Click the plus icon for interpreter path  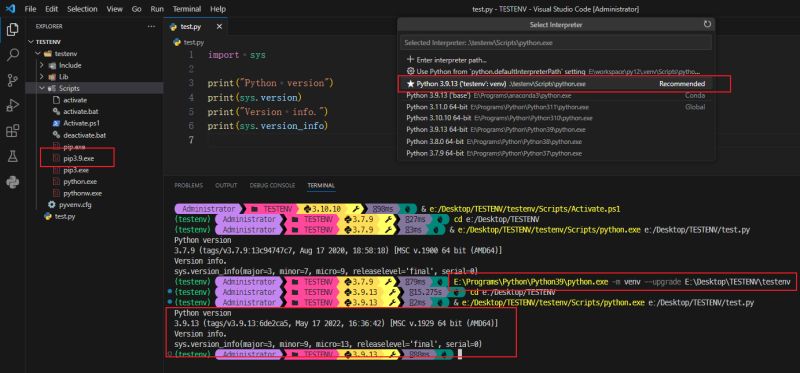point(410,60)
